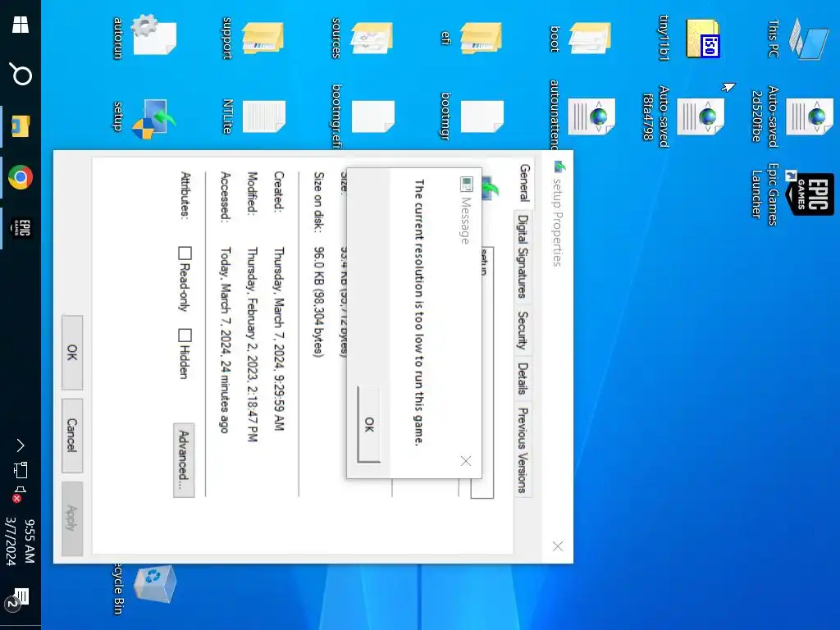The width and height of the screenshot is (840, 630).
Task: Switch to the Details tab
Action: [523, 378]
